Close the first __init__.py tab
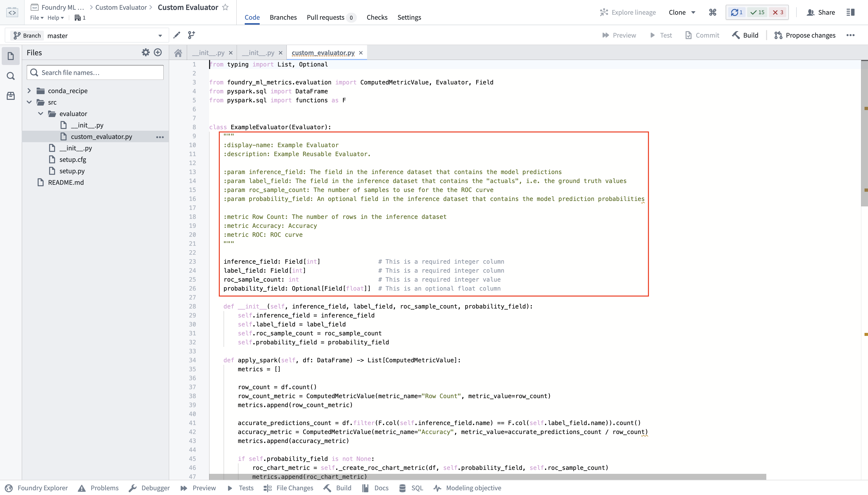 tap(231, 53)
